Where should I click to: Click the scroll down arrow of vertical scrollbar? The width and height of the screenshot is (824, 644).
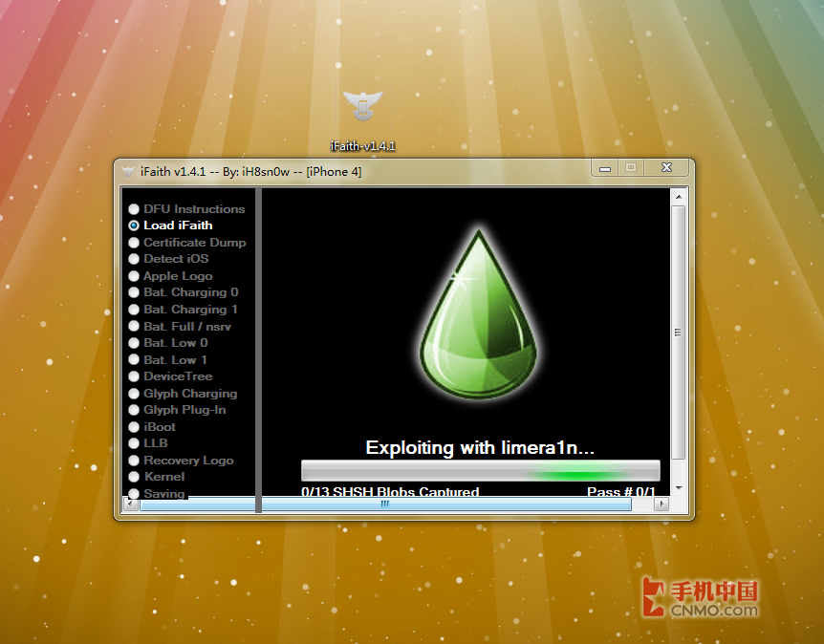click(679, 488)
